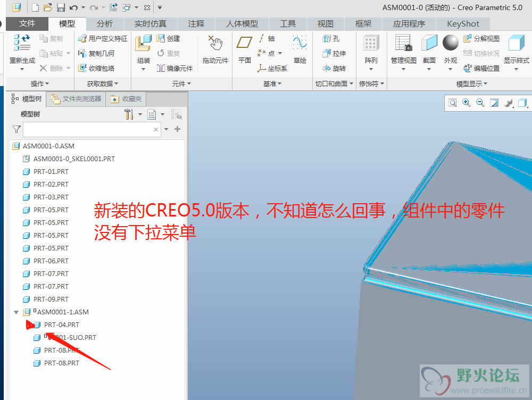532x400 pixels.
Task: Select the Hole (孔) tool
Action: [x=331, y=39]
